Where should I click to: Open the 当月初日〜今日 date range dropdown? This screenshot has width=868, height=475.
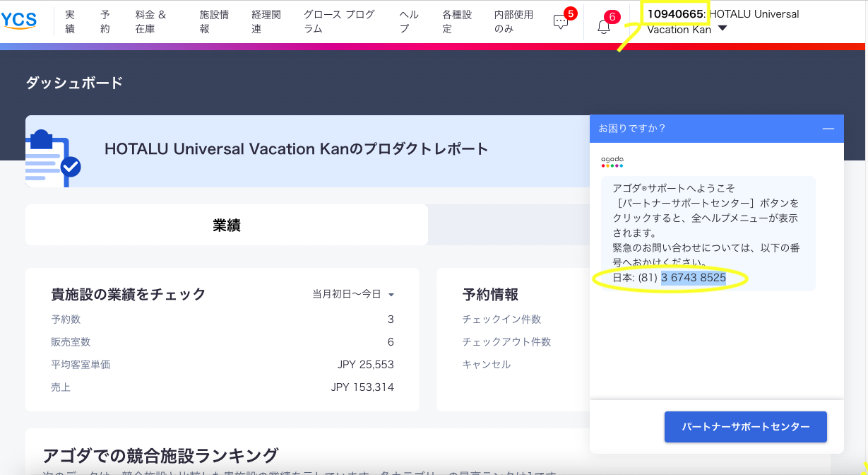pos(353,294)
